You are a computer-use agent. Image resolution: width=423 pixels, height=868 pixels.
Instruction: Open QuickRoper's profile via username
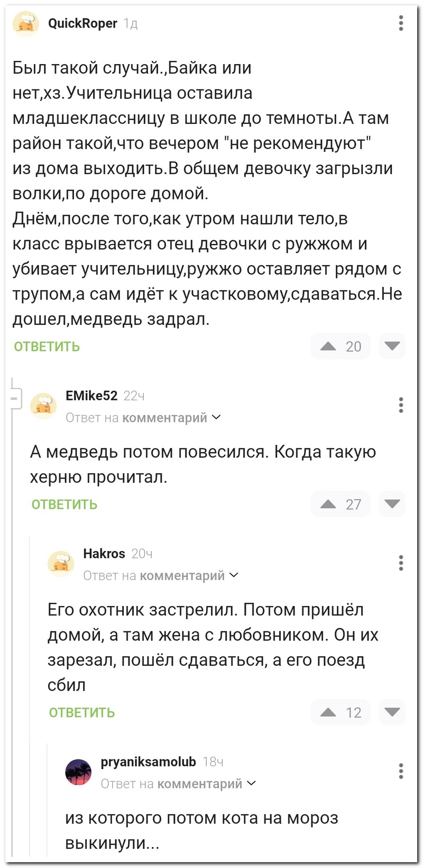tap(82, 23)
